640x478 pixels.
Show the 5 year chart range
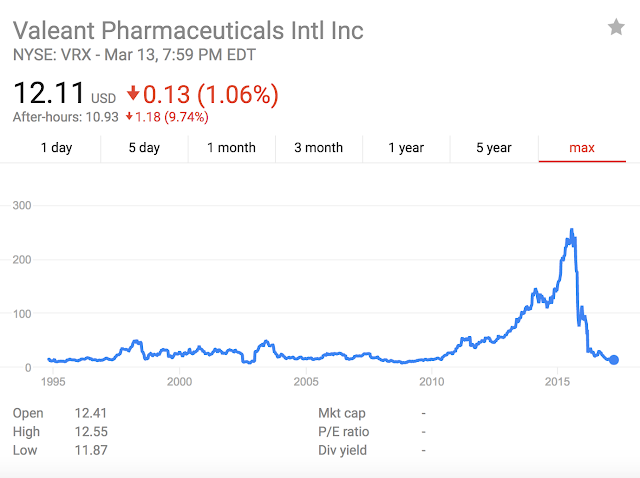(494, 148)
